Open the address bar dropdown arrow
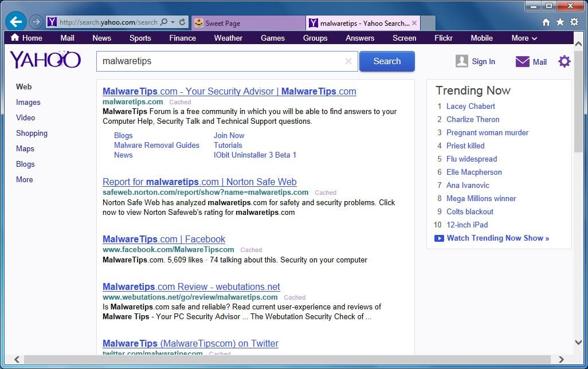The width and height of the screenshot is (588, 369). click(173, 22)
